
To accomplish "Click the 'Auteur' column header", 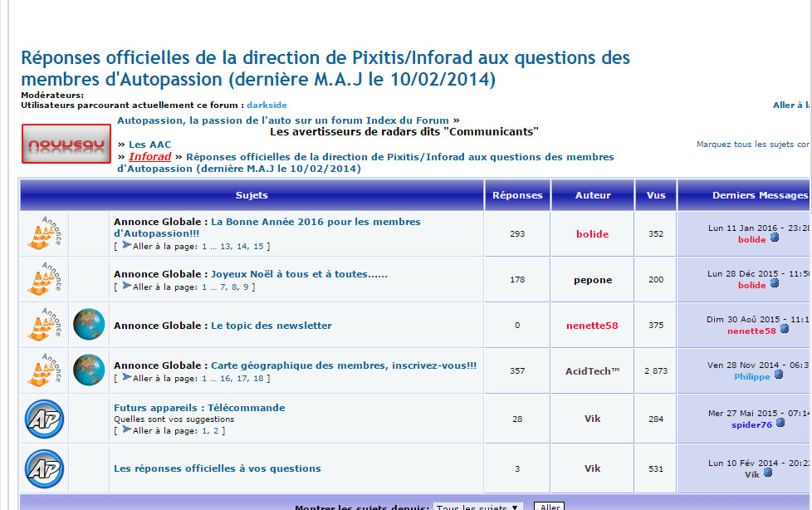I will tap(593, 195).
